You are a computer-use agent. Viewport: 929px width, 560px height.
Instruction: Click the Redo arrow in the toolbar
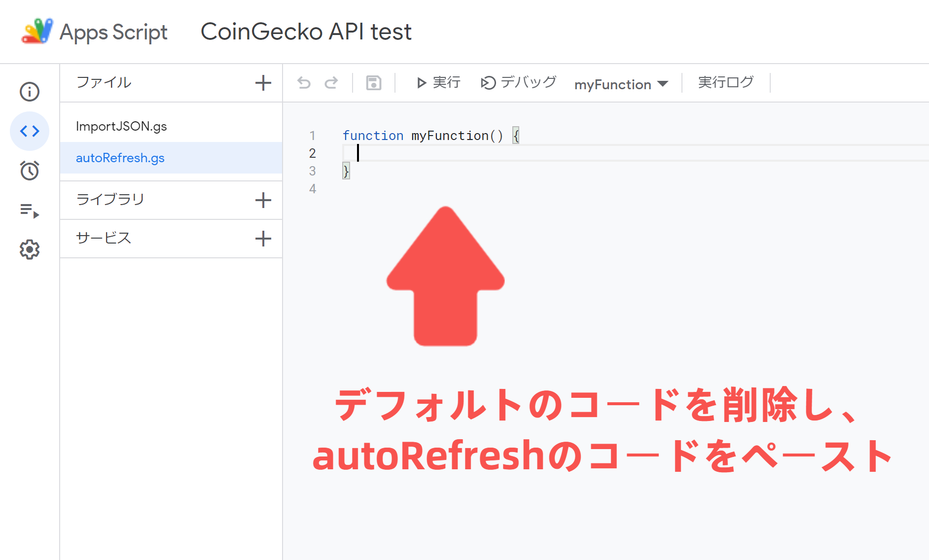click(x=331, y=83)
